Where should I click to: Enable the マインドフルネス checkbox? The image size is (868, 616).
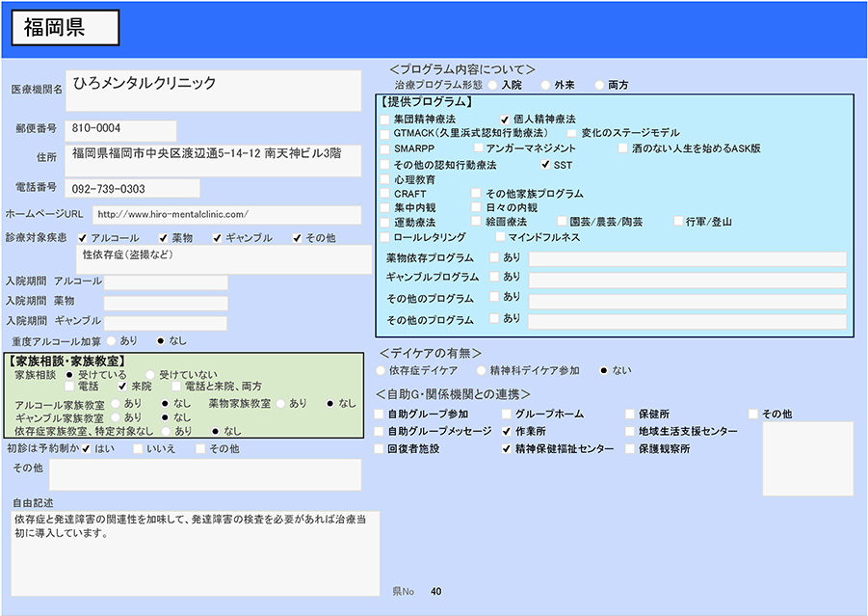(500, 237)
